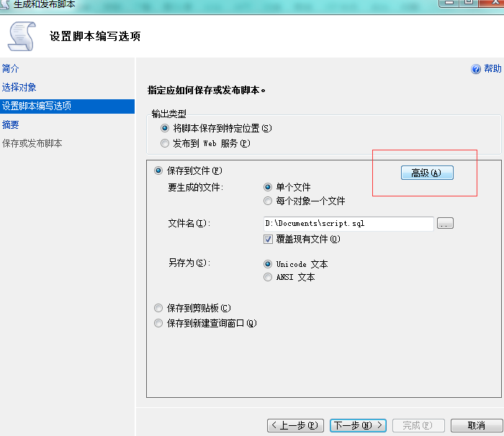Select 单个文件 radio option
The height and width of the screenshot is (436, 504).
268,187
